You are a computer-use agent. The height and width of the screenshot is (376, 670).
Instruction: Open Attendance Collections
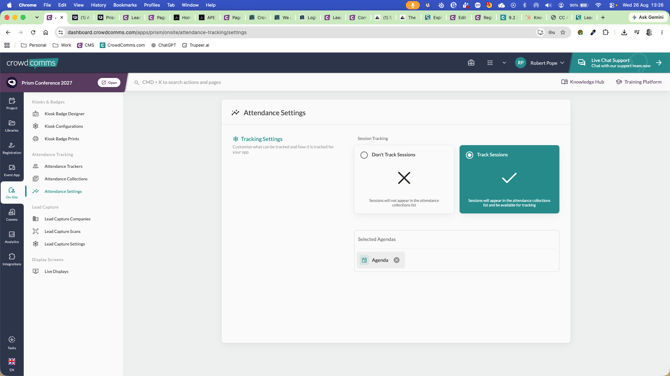[66, 179]
